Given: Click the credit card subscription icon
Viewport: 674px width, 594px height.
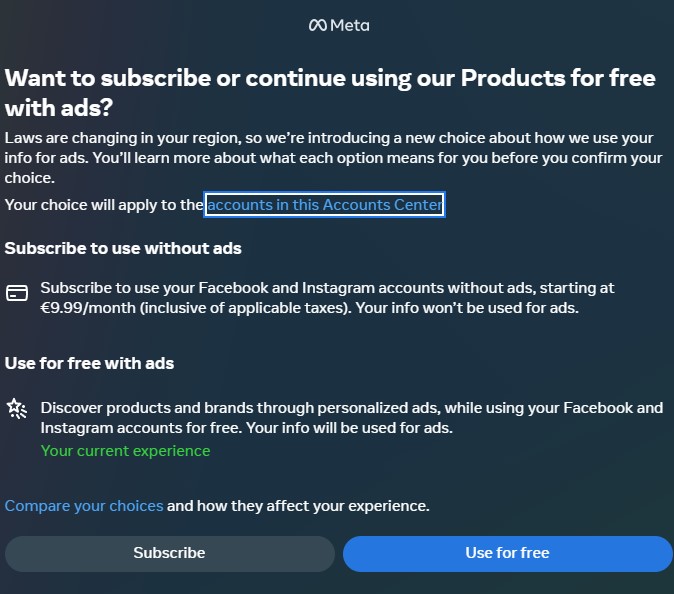Looking at the screenshot, I should click(x=16, y=293).
